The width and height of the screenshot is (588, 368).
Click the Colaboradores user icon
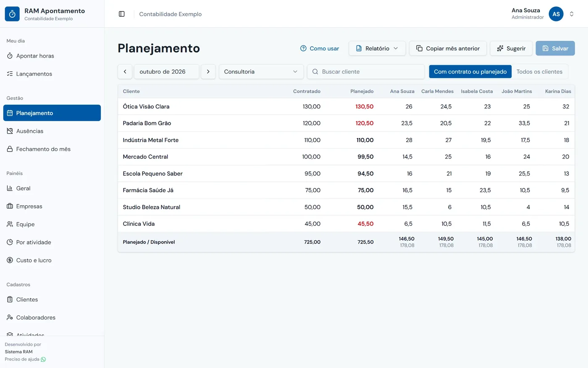coord(10,318)
